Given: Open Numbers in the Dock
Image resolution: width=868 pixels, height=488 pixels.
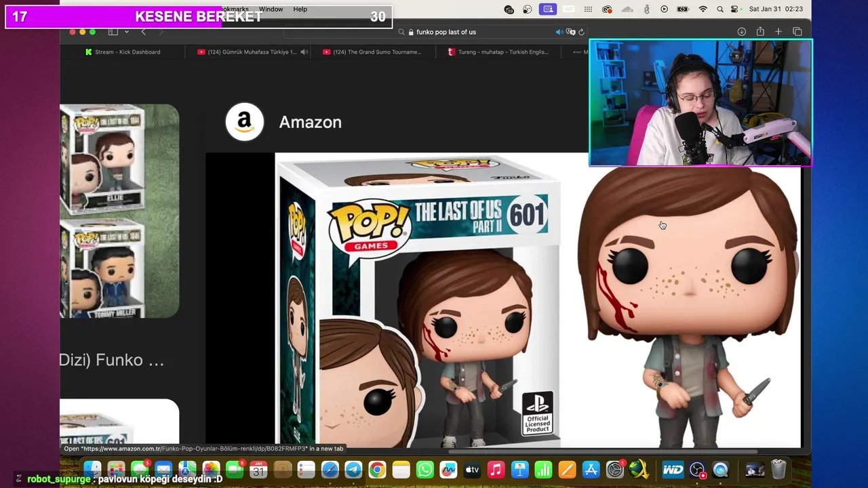Looking at the screenshot, I should click(543, 469).
